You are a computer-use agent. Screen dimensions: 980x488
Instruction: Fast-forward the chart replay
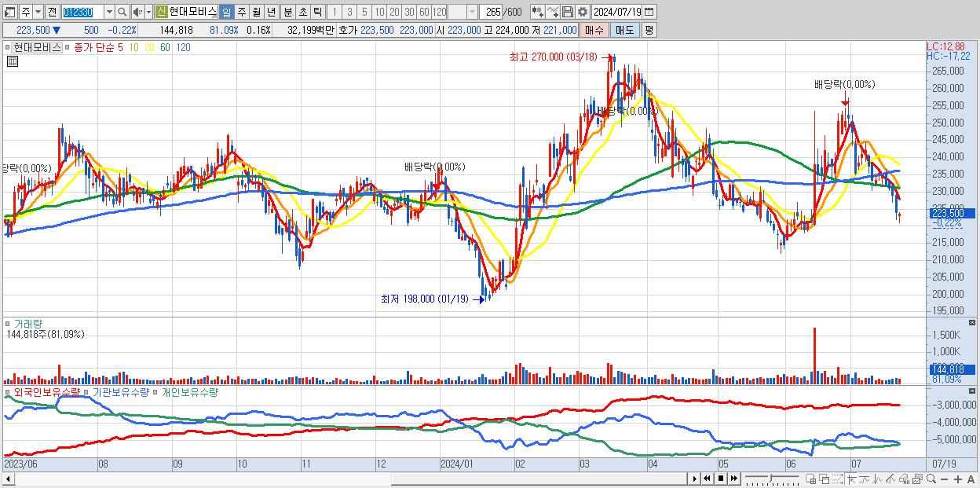[733, 479]
